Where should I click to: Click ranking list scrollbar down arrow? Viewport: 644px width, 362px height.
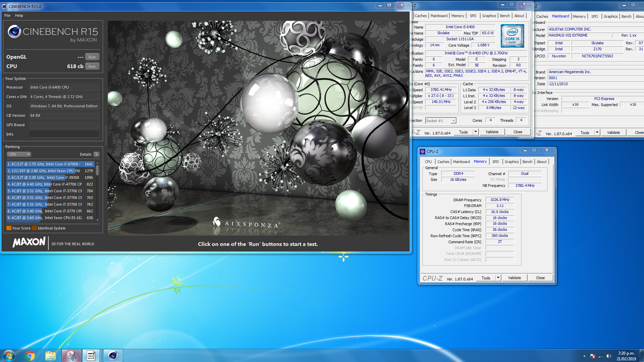pos(97,220)
